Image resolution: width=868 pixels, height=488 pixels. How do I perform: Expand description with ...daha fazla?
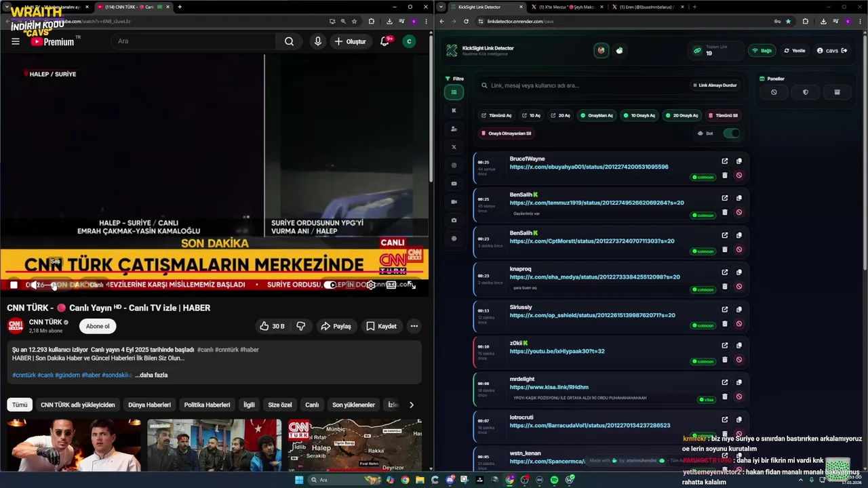point(151,375)
